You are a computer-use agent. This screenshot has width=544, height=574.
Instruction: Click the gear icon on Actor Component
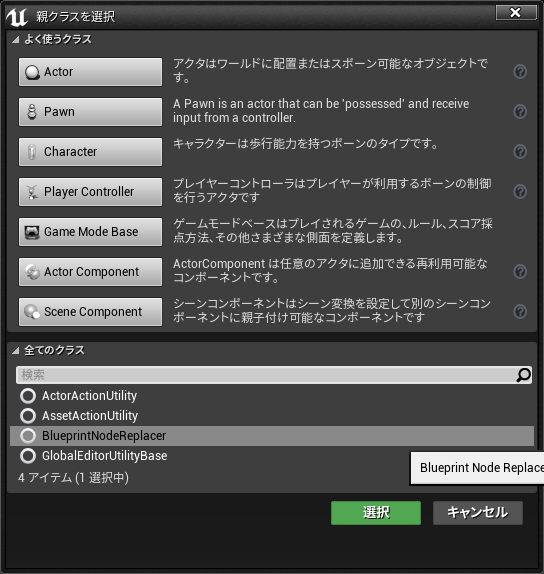tap(32, 272)
